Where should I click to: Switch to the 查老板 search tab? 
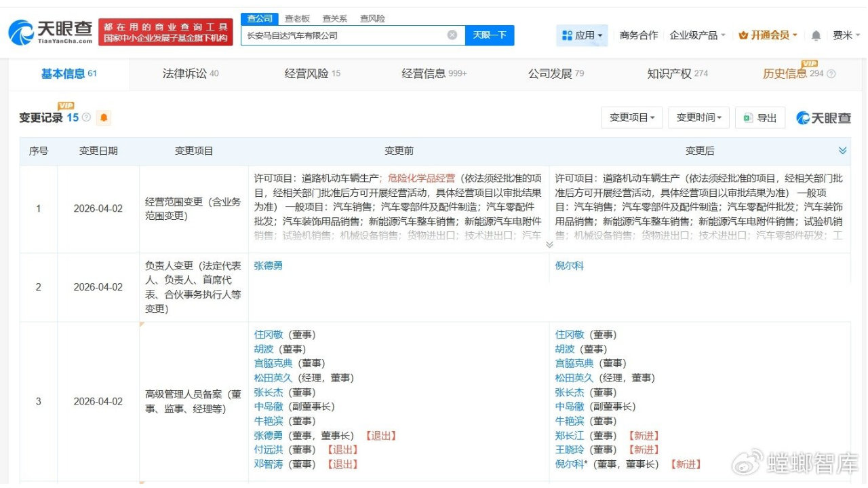(297, 18)
